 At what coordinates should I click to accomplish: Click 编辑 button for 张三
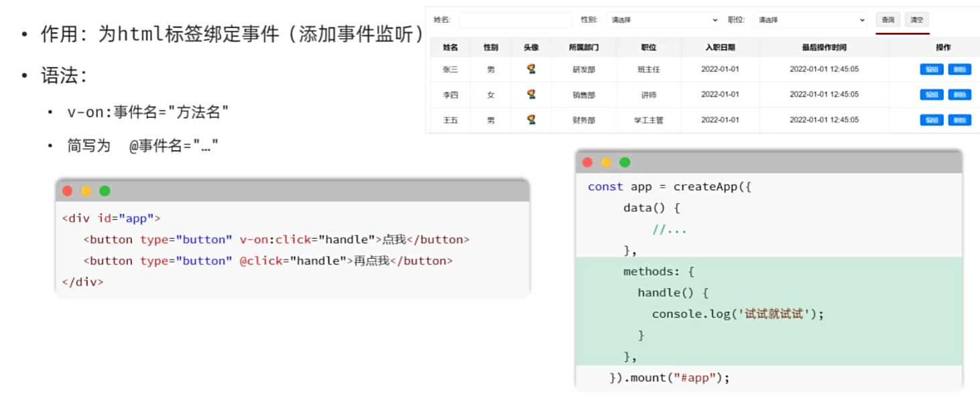click(931, 69)
